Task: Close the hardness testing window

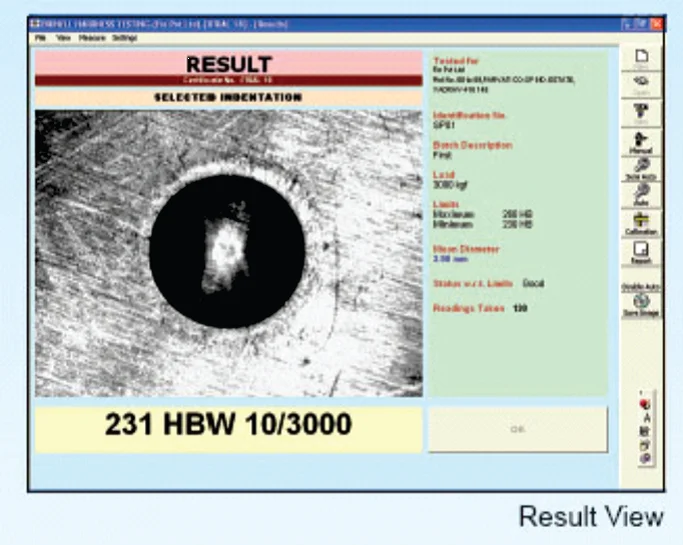Action: [656, 24]
